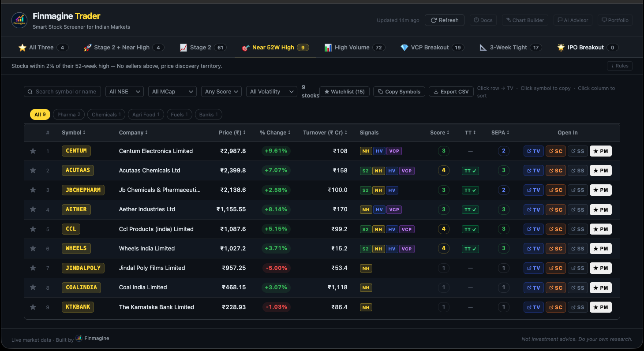This screenshot has height=351, width=644.
Task: Click the SC icon on the ACUTAAS row
Action: coord(555,170)
